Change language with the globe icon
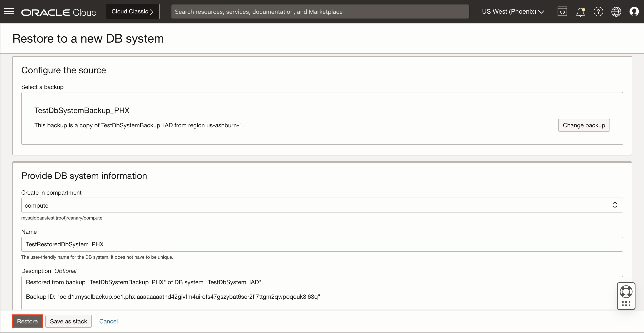Screen dimensions: 644x333 616,11
